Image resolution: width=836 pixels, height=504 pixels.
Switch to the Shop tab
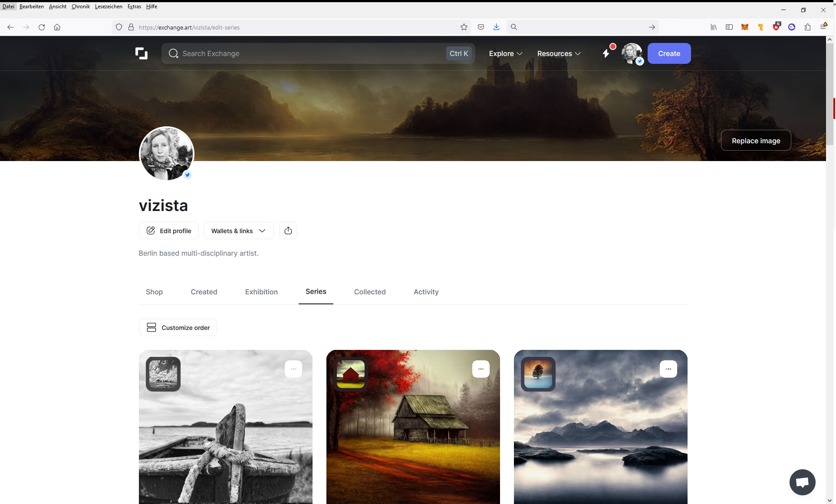(x=154, y=292)
